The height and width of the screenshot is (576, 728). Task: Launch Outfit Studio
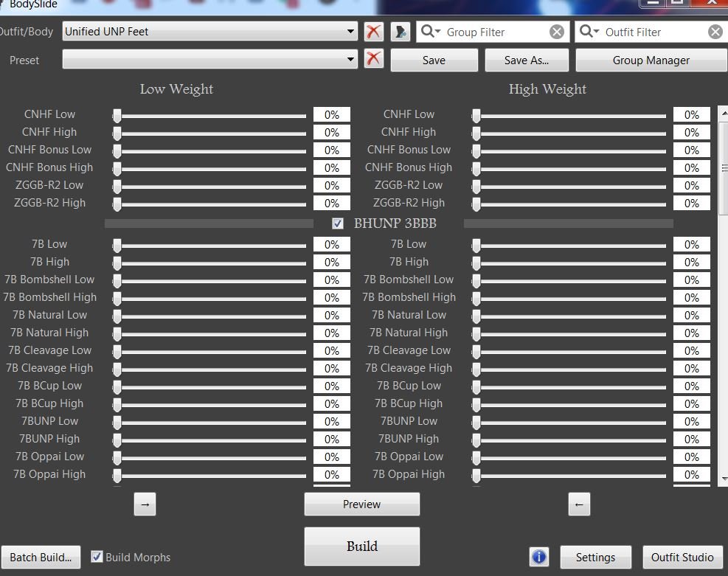[682, 557]
